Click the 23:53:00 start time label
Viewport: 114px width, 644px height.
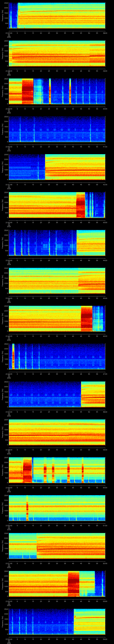coord(9,639)
